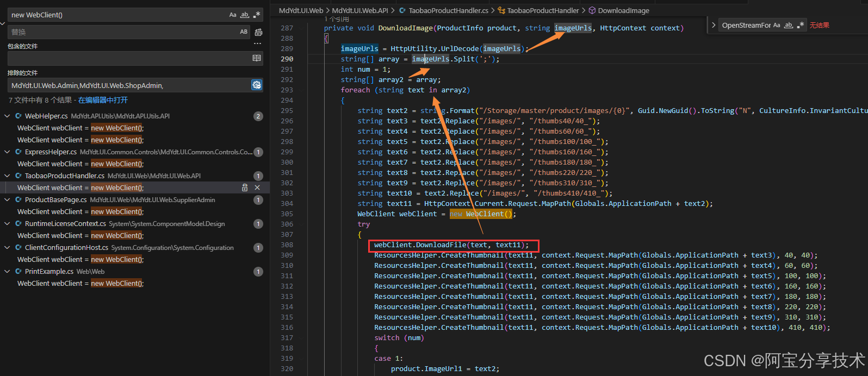Click 'switch (num)' on line 317
The image size is (868, 376).
399,338
